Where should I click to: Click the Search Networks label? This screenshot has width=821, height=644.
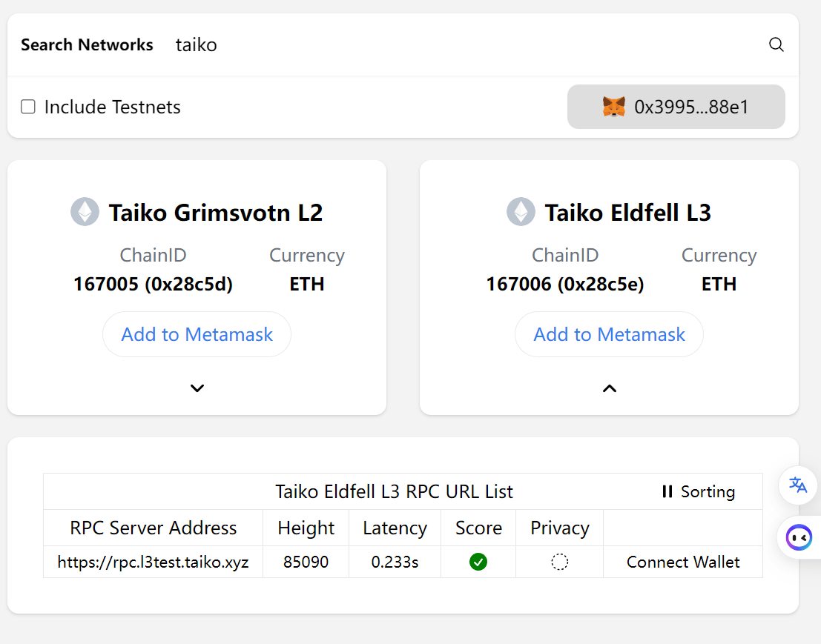[87, 44]
